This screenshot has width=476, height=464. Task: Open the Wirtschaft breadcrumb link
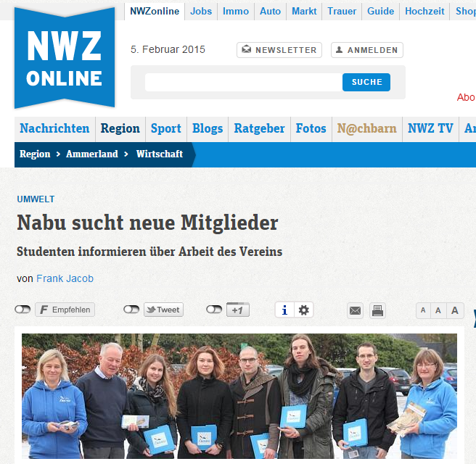click(x=160, y=154)
